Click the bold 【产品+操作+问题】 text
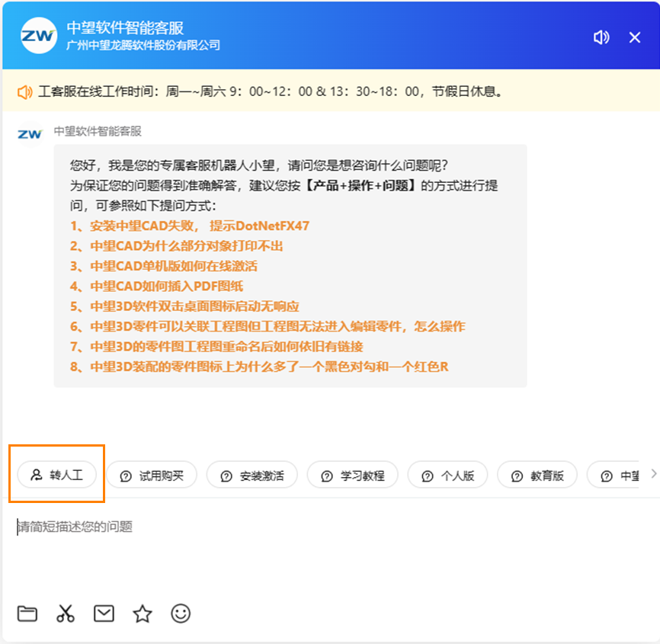660x644 pixels. [360, 186]
